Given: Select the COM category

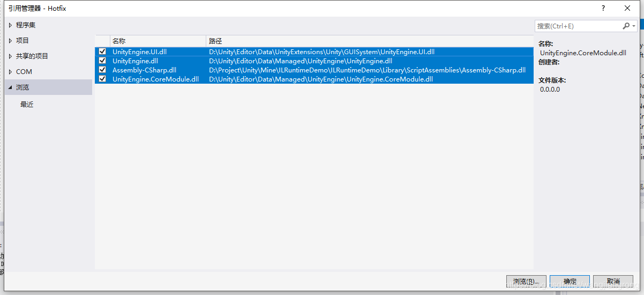Looking at the screenshot, I should 24,72.
